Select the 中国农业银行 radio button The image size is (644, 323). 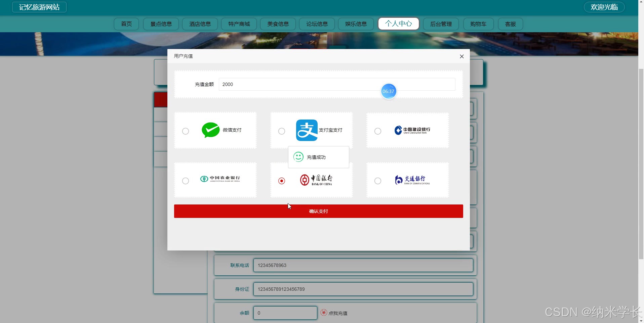186,181
